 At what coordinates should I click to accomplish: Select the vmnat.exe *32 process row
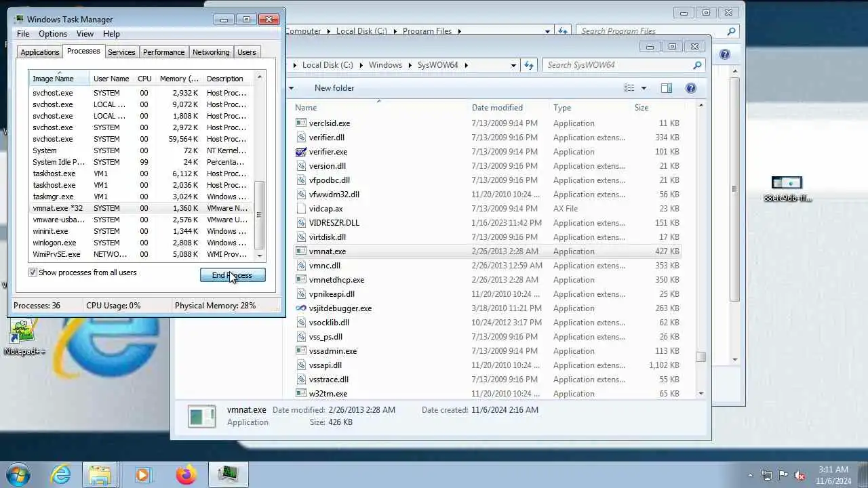click(141, 208)
